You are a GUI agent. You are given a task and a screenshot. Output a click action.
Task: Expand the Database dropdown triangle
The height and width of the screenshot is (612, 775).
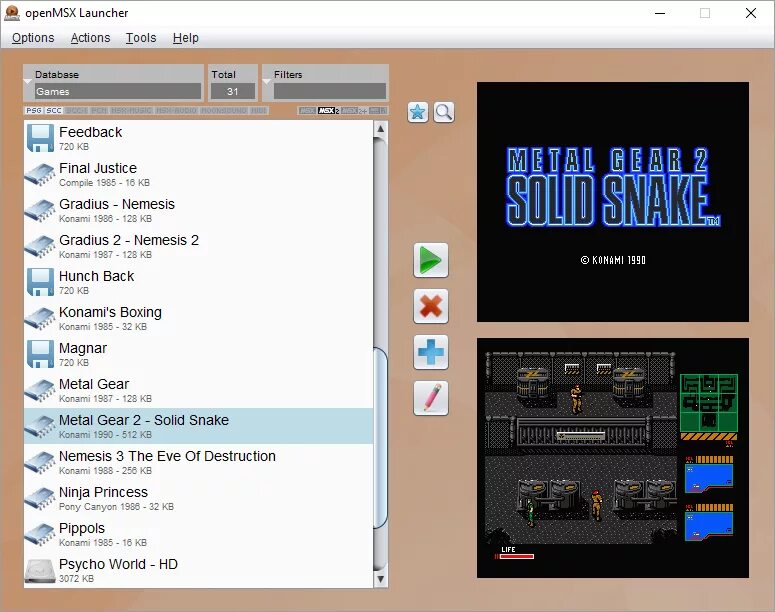pos(28,81)
